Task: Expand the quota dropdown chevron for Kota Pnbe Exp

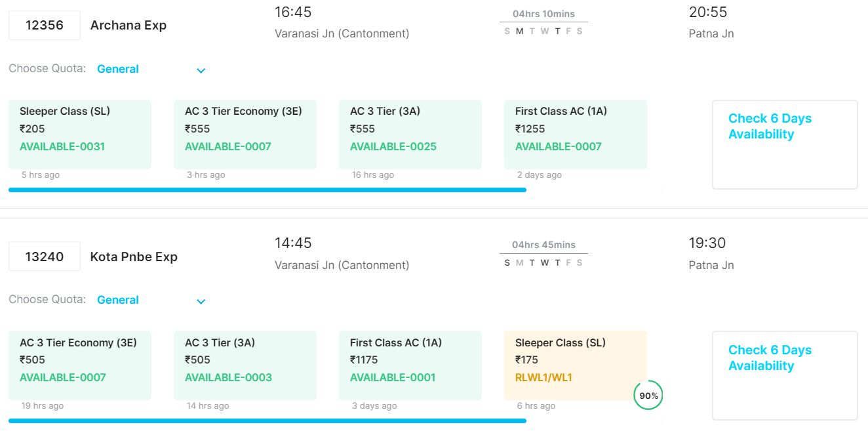Action: [x=201, y=301]
